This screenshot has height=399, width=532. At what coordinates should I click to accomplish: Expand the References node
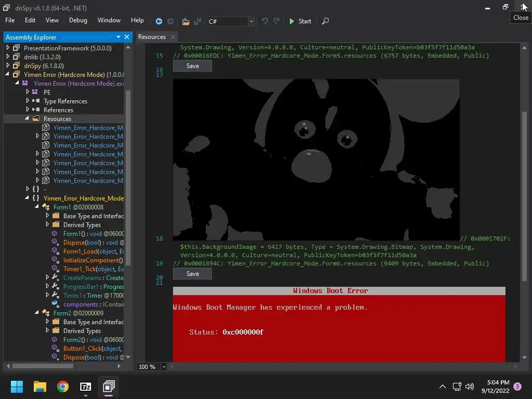coord(28,110)
